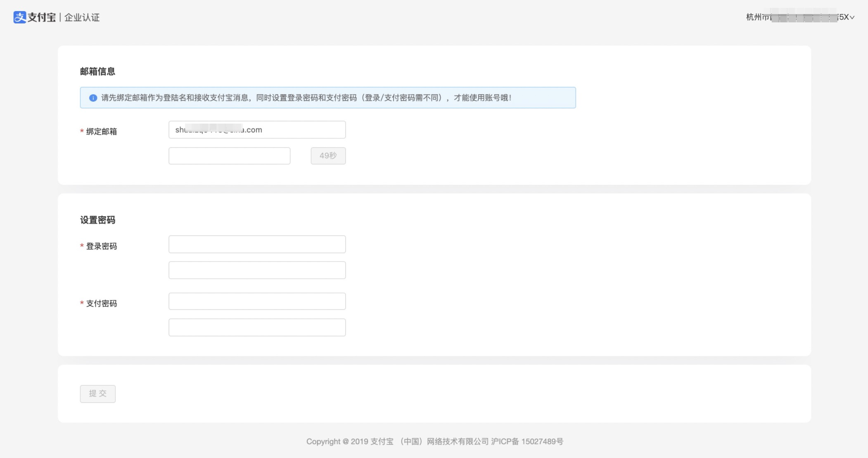Click the blue notice banner text
The width and height of the screenshot is (868, 458).
tap(306, 98)
